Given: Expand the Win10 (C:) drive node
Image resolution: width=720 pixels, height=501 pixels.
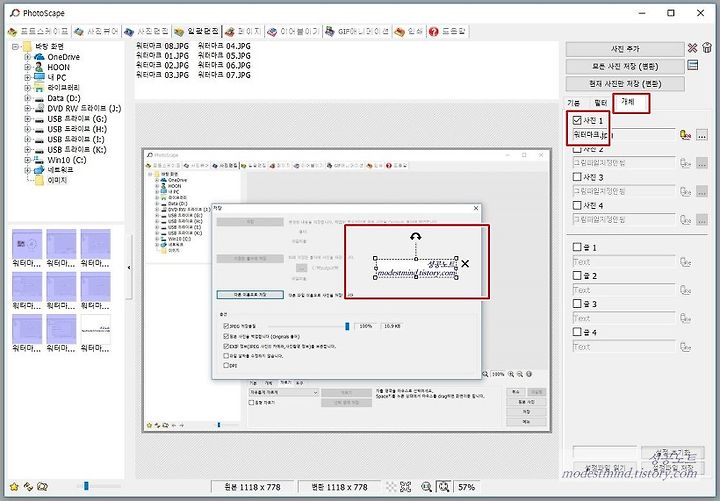Looking at the screenshot, I should (x=27, y=160).
